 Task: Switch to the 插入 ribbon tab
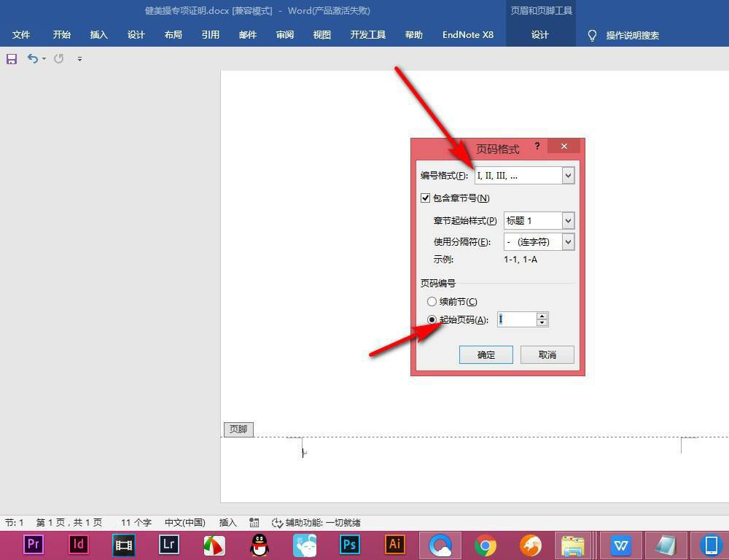tap(98, 34)
